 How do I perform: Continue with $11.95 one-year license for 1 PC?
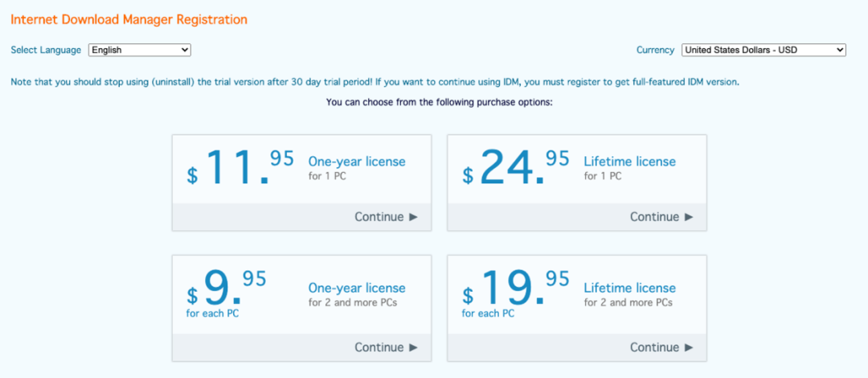click(386, 216)
